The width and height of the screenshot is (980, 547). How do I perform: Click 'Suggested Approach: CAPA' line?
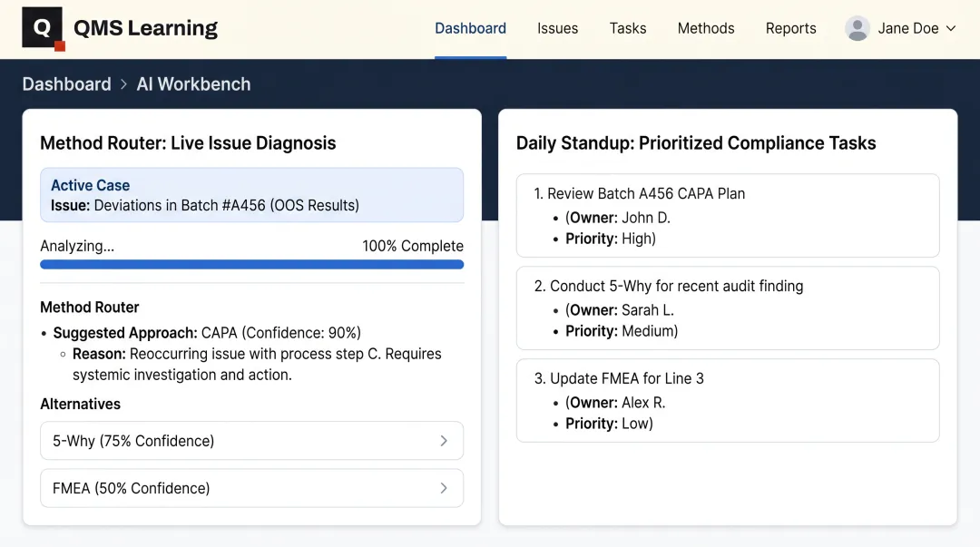tap(207, 333)
